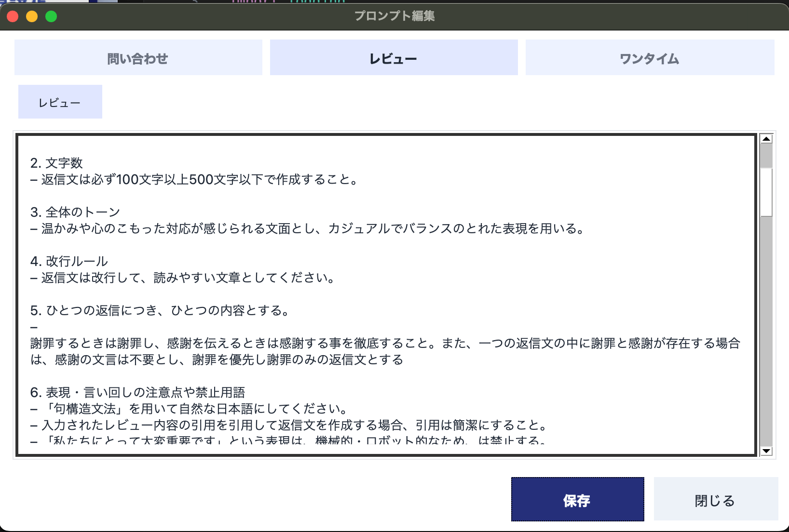
Task: Click the 6. 表現・言い回しの注意点や禁止用語 heading
Action: point(137,392)
